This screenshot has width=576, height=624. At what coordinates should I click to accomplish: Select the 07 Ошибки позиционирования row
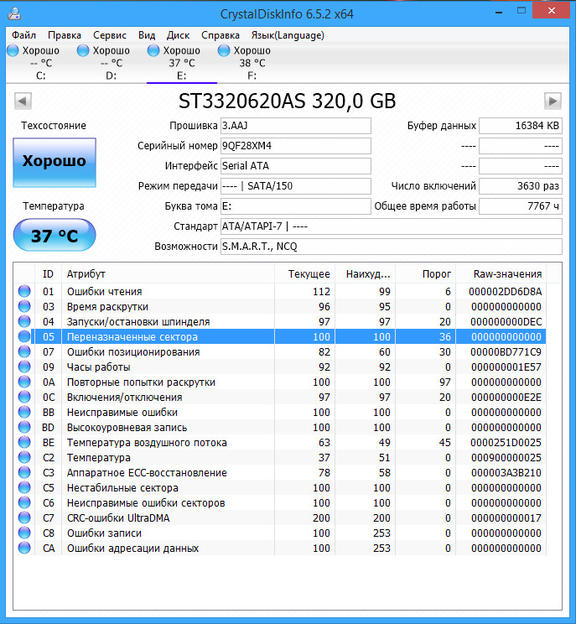pyautogui.click(x=282, y=352)
